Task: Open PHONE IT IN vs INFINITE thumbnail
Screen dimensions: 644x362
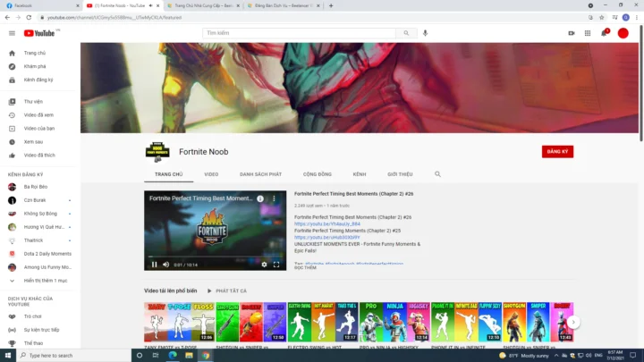Action: tap(467, 322)
